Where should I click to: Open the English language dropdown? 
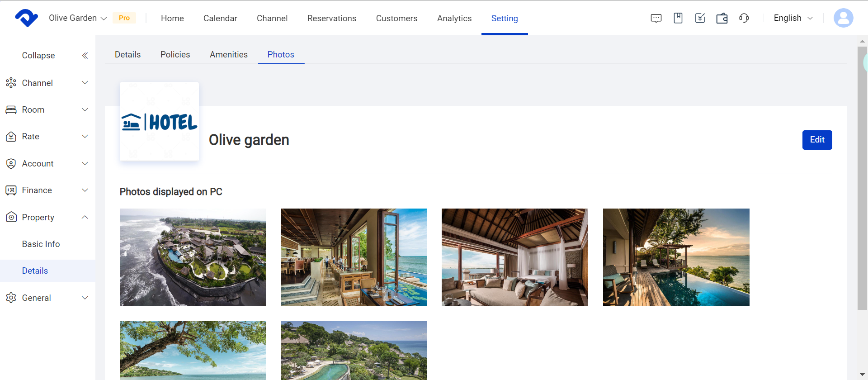pyautogui.click(x=793, y=18)
